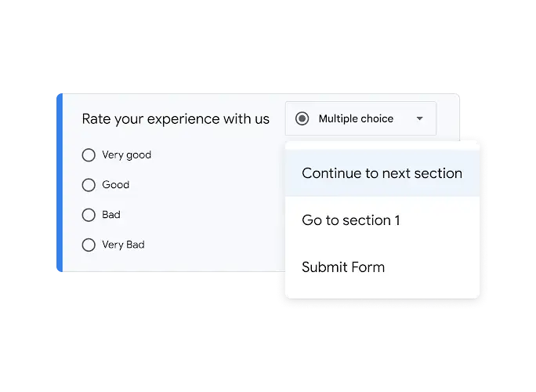Screen dimensions: 536x392
Task: Click the Multiple choice radio icon
Action: point(302,119)
